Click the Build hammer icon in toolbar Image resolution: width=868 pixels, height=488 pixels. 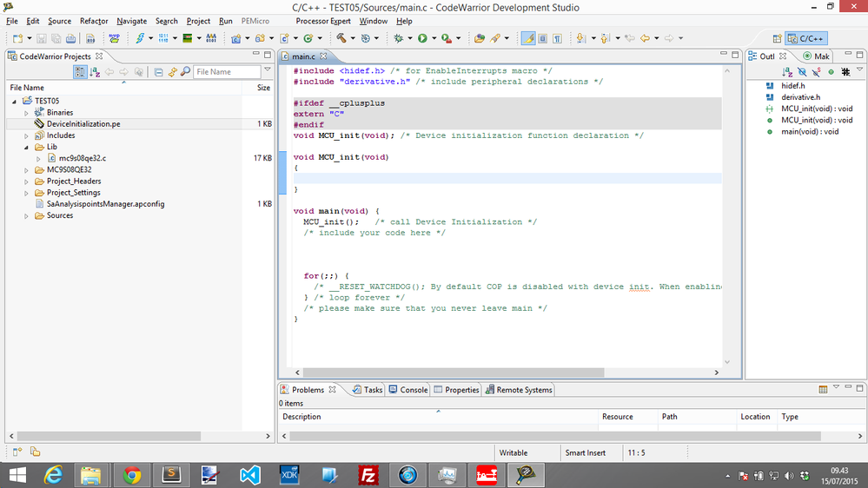tap(341, 38)
